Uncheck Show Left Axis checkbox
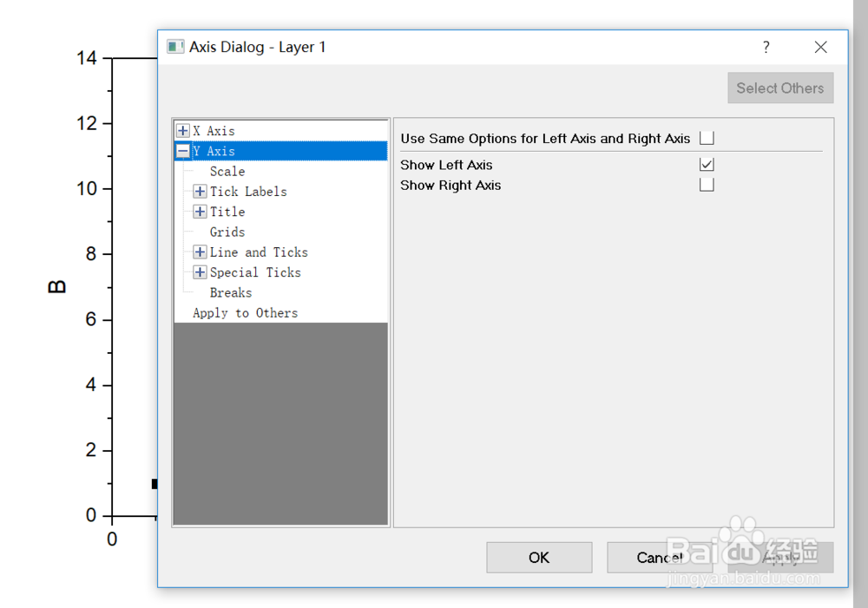 pos(707,164)
